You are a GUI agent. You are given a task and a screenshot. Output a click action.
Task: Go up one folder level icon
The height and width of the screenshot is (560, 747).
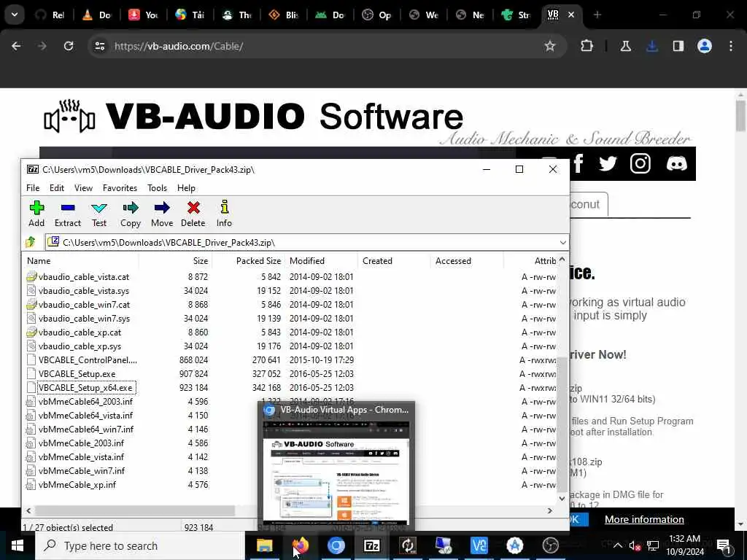click(x=31, y=242)
